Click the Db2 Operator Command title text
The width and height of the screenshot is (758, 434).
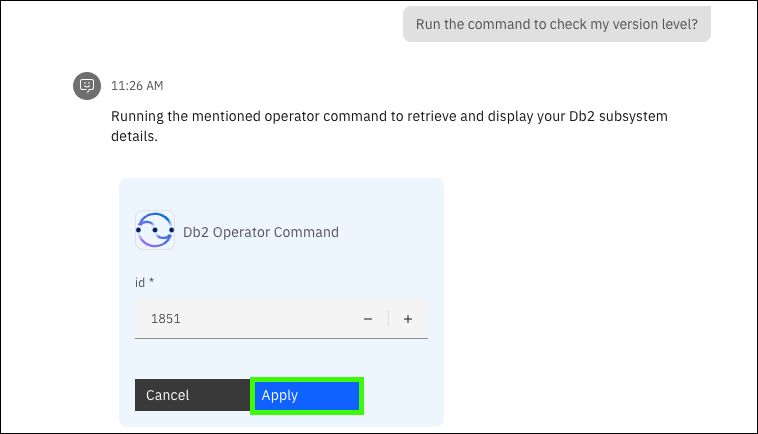point(261,232)
